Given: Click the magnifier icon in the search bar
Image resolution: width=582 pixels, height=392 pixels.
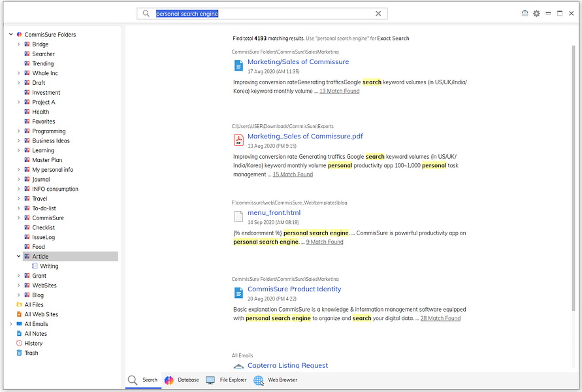Looking at the screenshot, I should pos(146,13).
